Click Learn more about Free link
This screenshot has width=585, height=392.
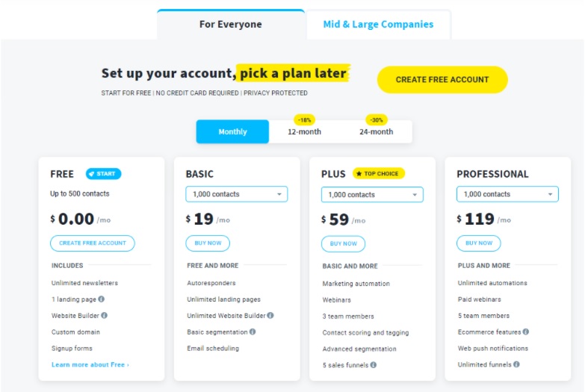click(90, 365)
